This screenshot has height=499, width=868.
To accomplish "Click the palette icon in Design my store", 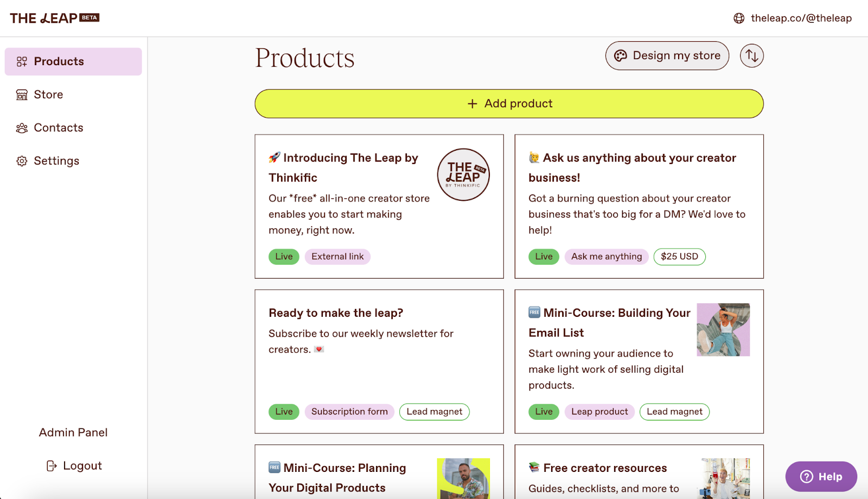I will point(621,56).
